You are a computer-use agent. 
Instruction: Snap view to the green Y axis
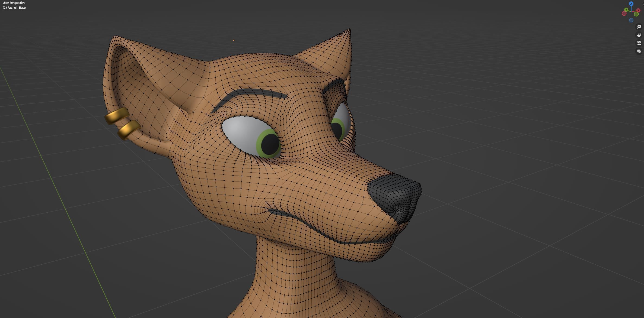(626, 10)
